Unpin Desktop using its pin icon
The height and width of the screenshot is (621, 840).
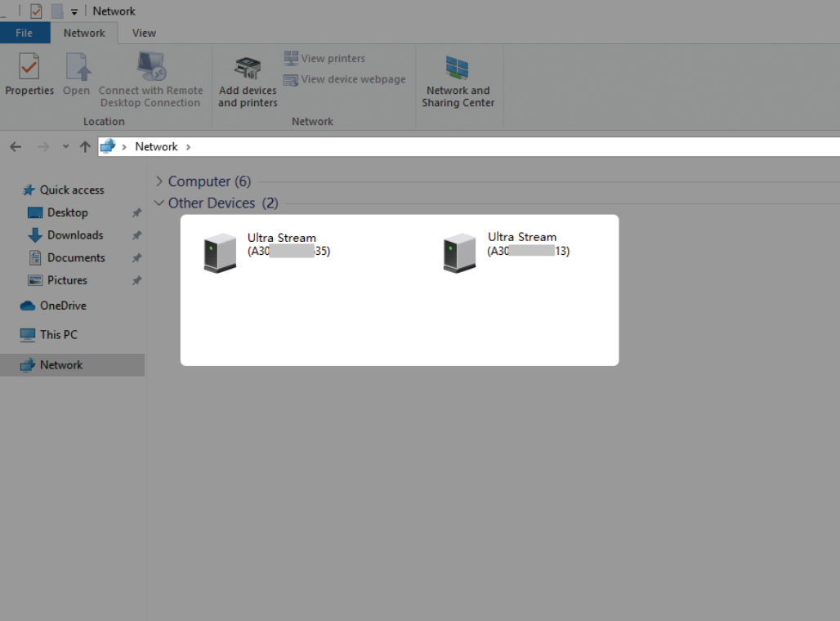coord(137,212)
